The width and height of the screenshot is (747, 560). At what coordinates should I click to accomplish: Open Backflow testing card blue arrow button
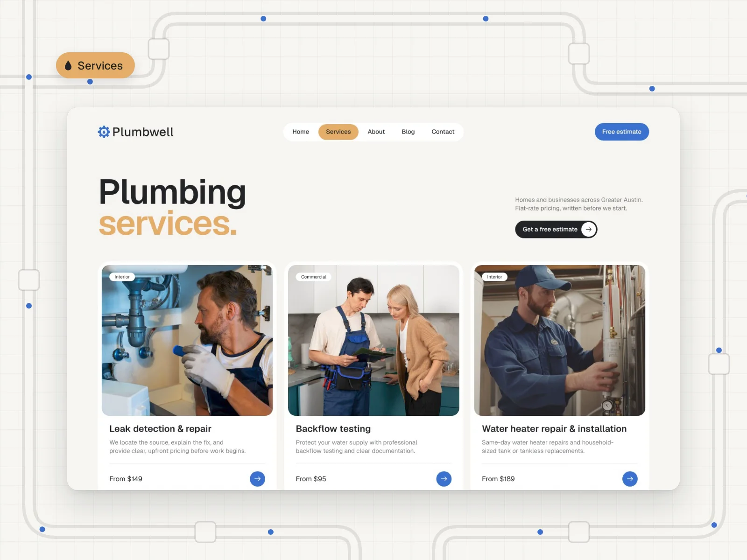click(x=444, y=479)
